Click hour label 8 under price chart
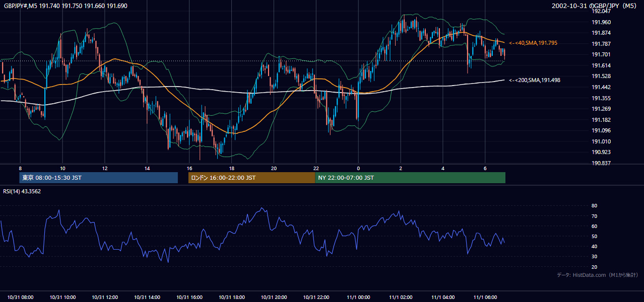The image size is (644, 302). coord(20,168)
